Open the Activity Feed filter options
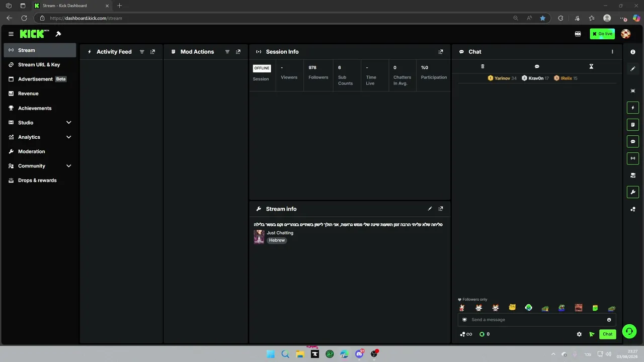644x362 pixels. point(142,52)
